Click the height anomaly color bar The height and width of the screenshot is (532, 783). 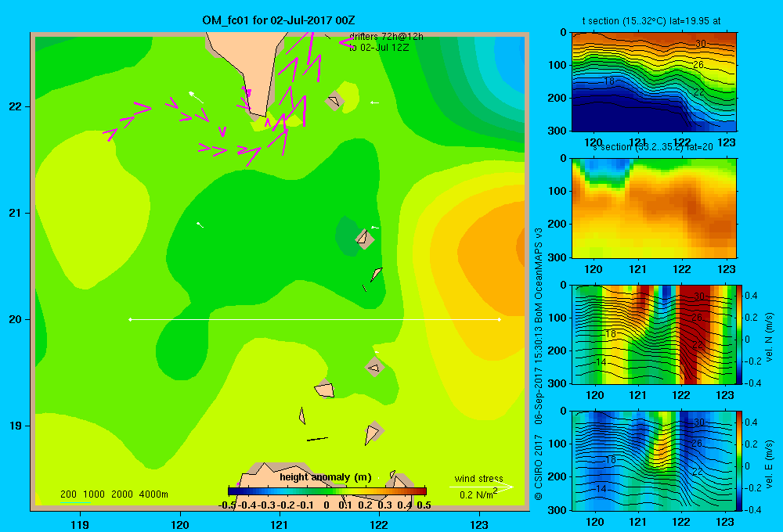click(x=327, y=491)
